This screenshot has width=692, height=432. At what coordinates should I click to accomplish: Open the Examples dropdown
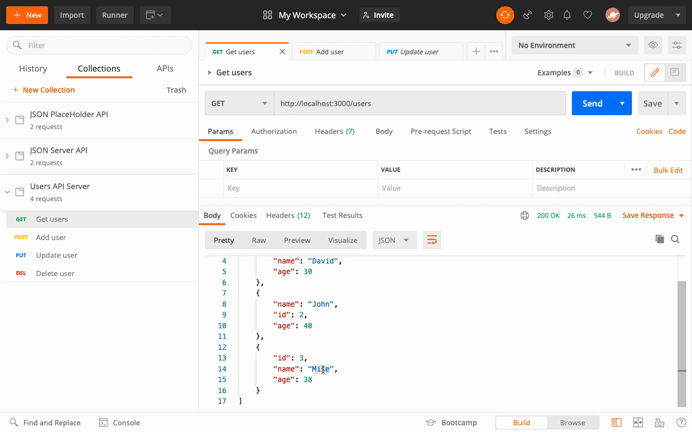pyautogui.click(x=565, y=72)
